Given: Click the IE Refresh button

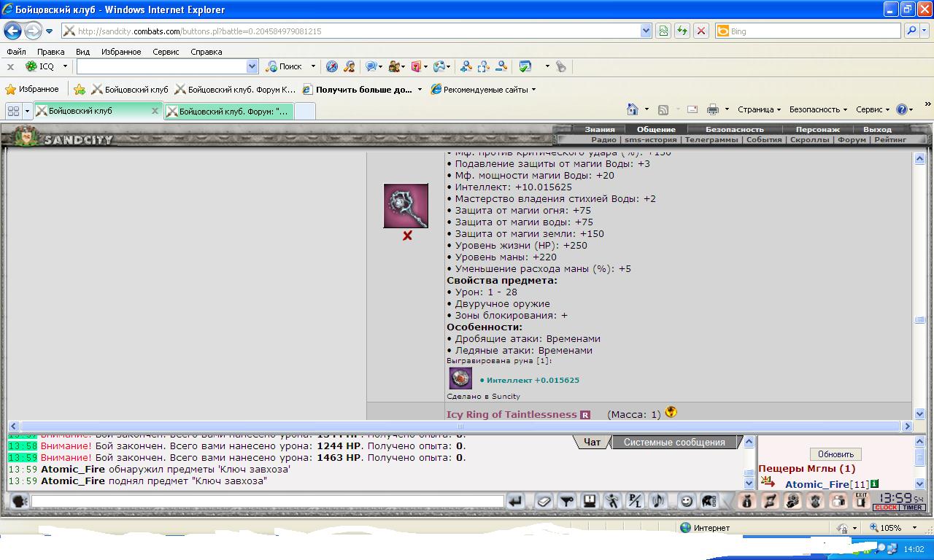Looking at the screenshot, I should 682,31.
